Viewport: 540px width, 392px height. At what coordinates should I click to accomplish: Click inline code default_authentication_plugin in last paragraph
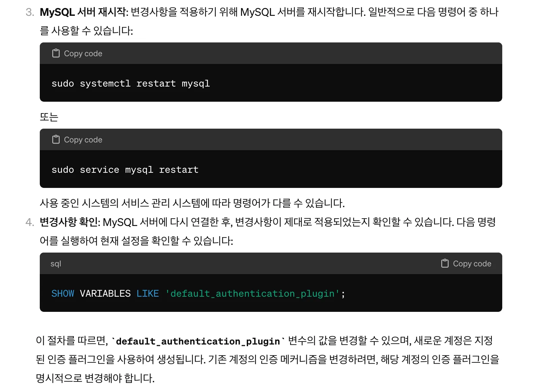198,341
